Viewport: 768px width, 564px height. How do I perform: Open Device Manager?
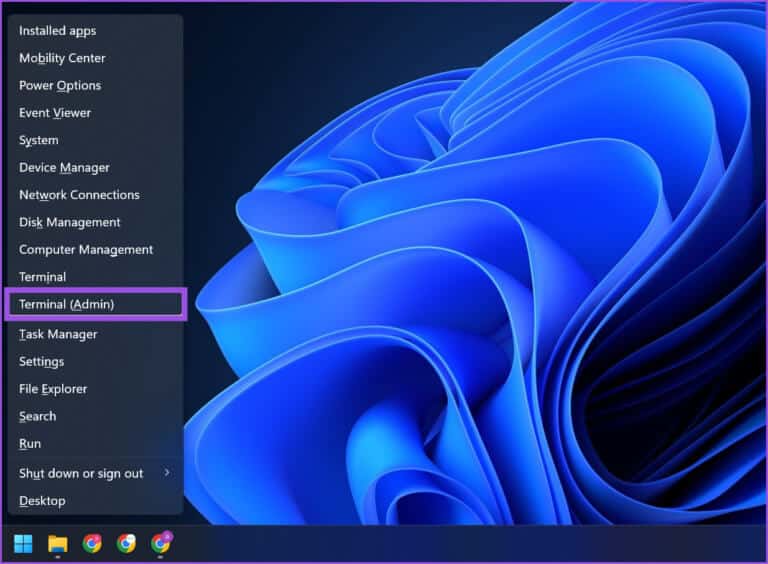[x=96, y=168]
